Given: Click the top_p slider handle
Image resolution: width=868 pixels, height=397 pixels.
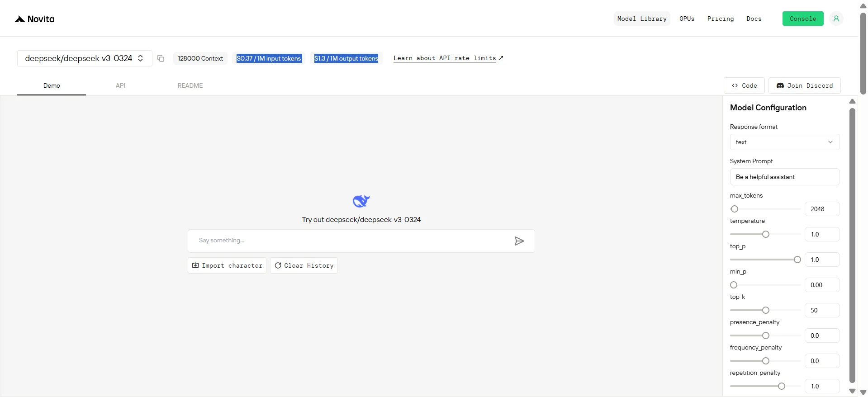Looking at the screenshot, I should [797, 260].
